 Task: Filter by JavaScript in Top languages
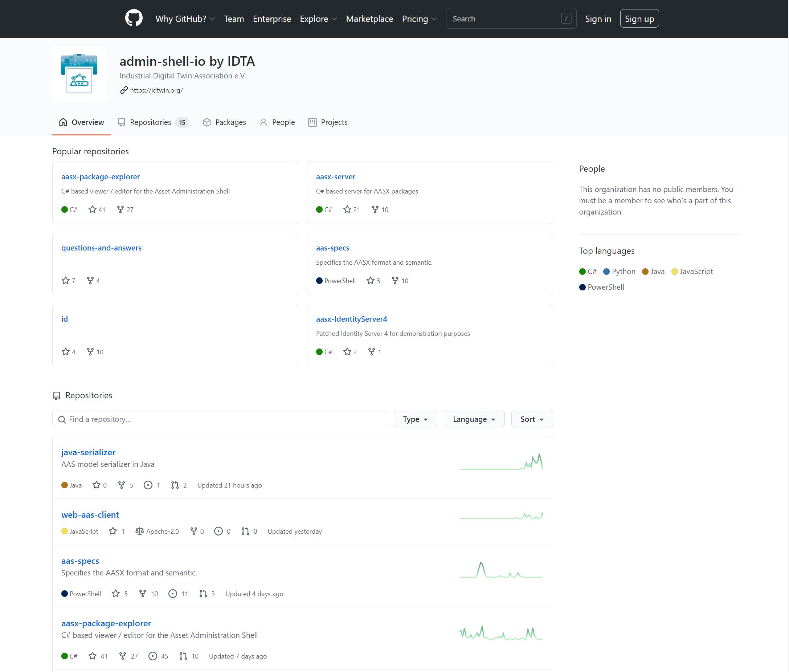tap(692, 272)
